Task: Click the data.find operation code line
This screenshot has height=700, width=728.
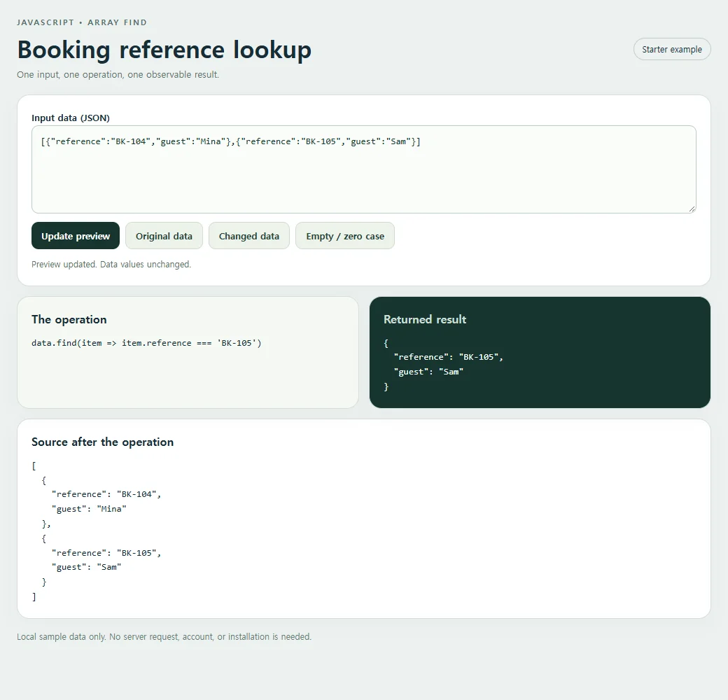Action: click(x=147, y=343)
